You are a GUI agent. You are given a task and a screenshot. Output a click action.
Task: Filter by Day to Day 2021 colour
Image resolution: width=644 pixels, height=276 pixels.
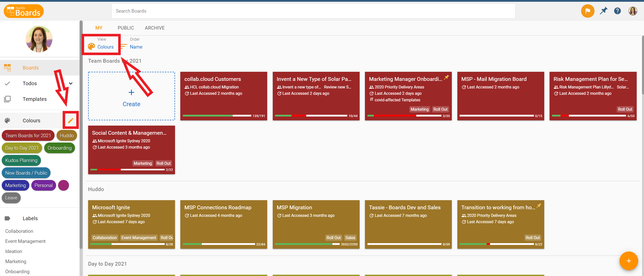[x=22, y=148]
